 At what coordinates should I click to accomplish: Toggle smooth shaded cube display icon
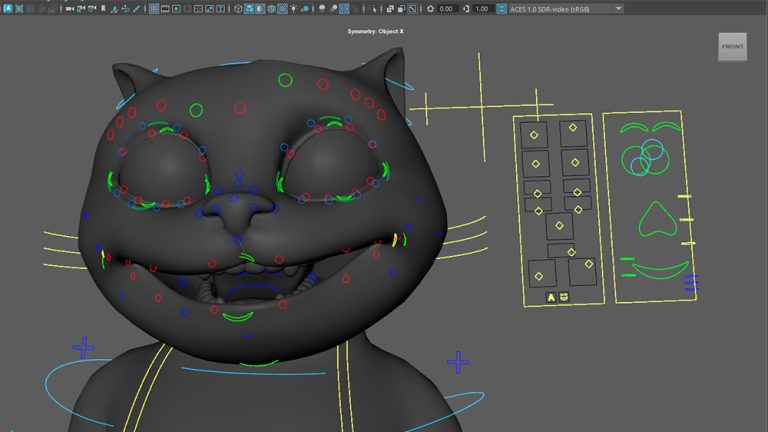tap(249, 8)
